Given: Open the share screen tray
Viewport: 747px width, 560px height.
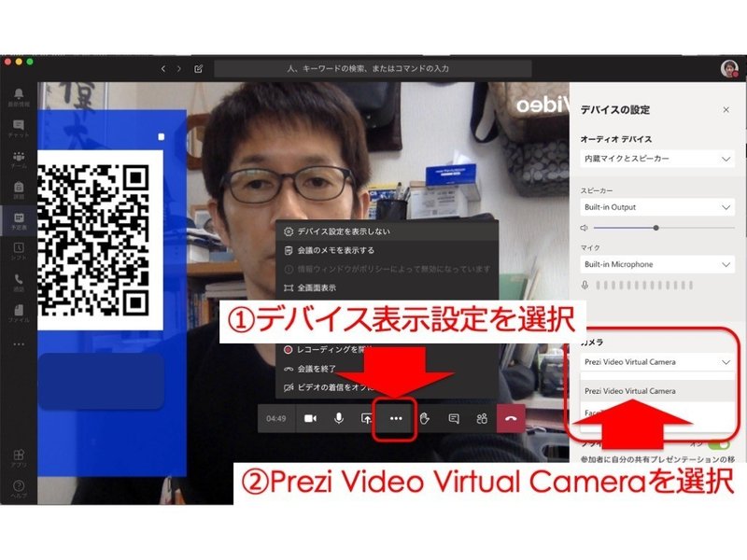Looking at the screenshot, I should point(366,418).
